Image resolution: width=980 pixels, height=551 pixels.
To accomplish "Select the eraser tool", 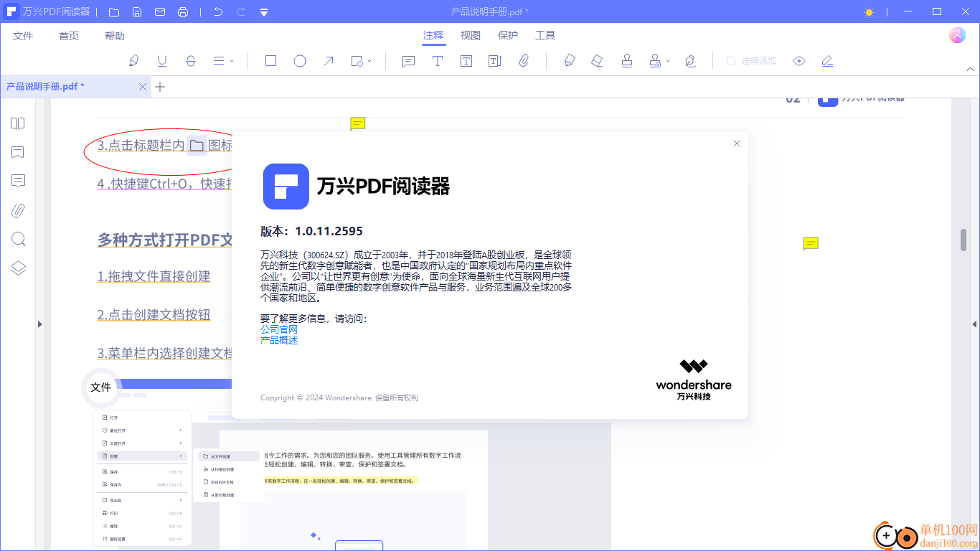I will point(597,61).
